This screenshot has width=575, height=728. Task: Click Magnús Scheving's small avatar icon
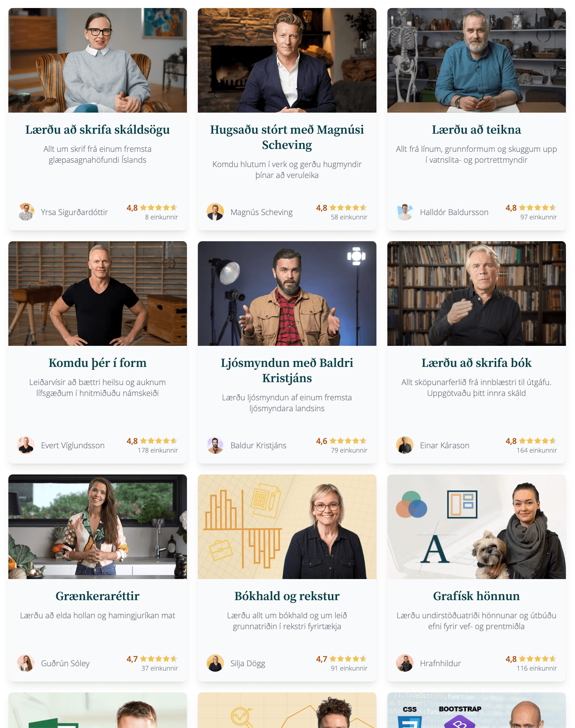[215, 212]
